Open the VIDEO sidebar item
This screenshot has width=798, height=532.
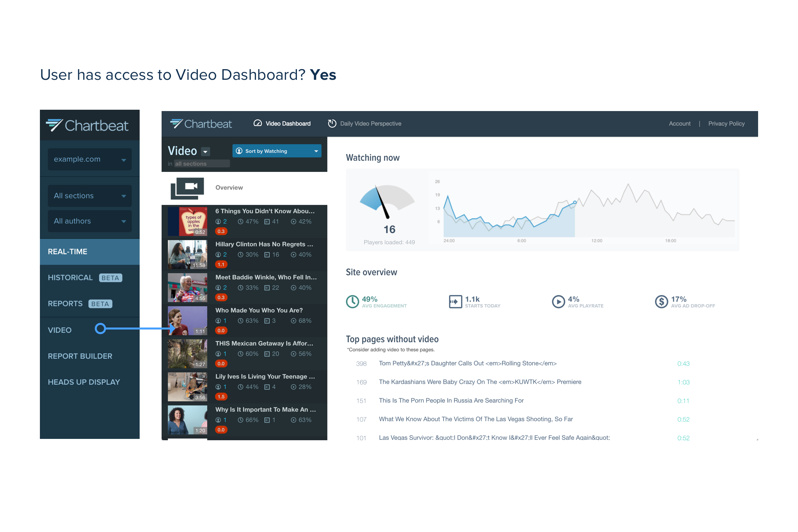tap(60, 330)
